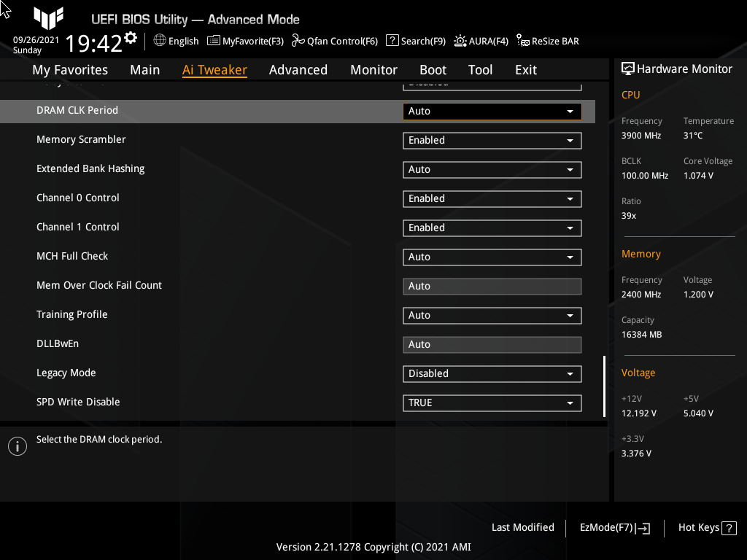747x560 pixels.
Task: Switch to EzMode(F7)
Action: point(614,527)
